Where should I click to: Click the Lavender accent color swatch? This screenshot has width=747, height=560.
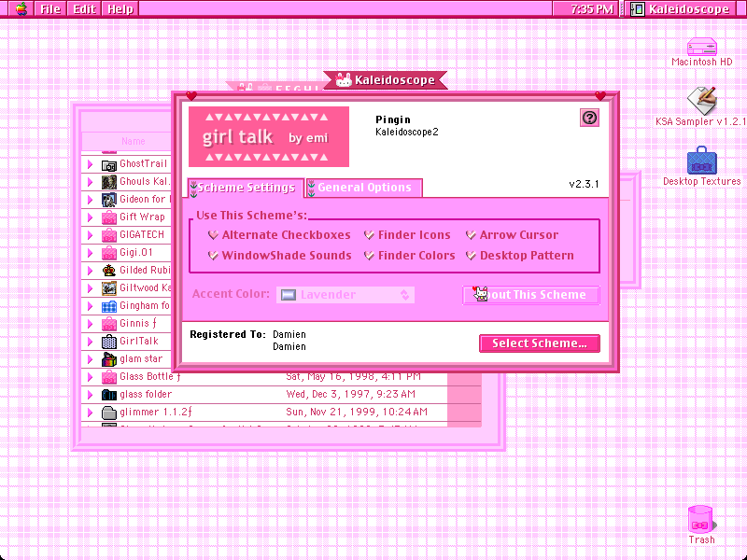coord(289,295)
